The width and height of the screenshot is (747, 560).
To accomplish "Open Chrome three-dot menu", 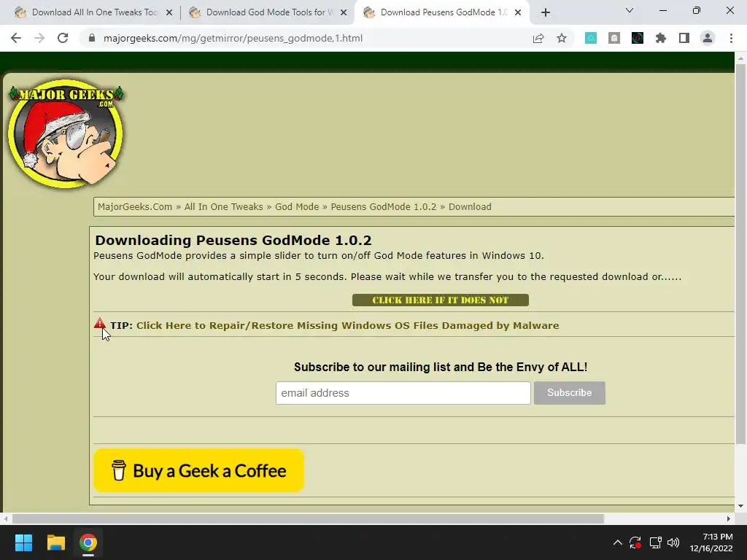I will pos(731,38).
